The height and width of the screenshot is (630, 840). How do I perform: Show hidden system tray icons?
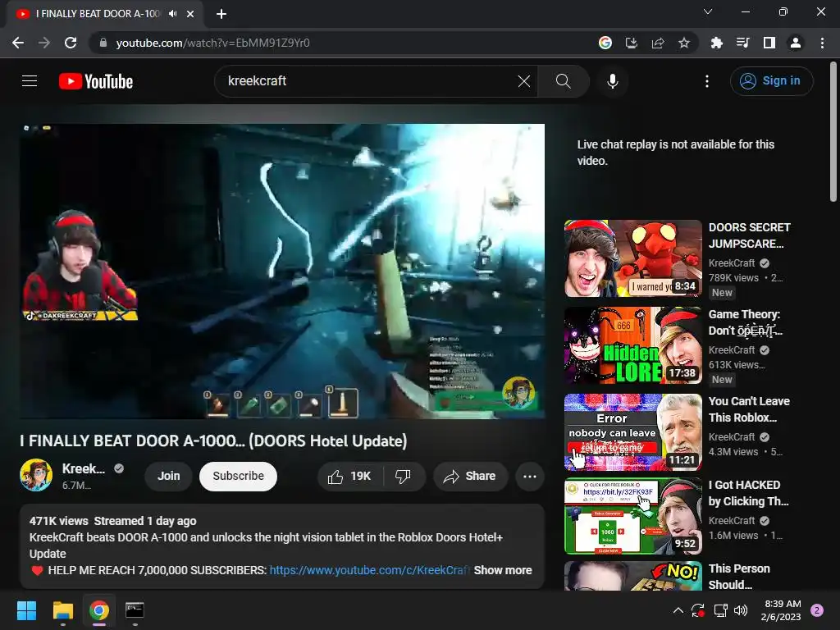click(678, 610)
